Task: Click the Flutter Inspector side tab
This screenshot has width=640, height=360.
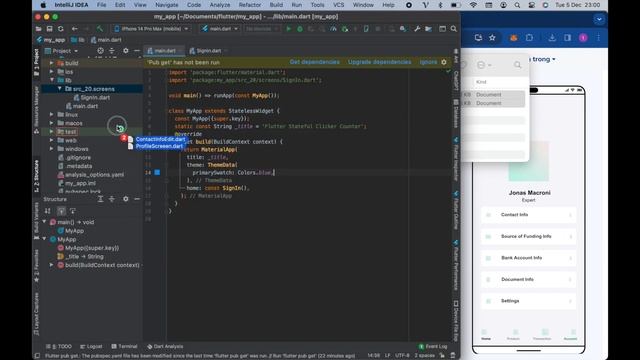Action: click(456, 159)
